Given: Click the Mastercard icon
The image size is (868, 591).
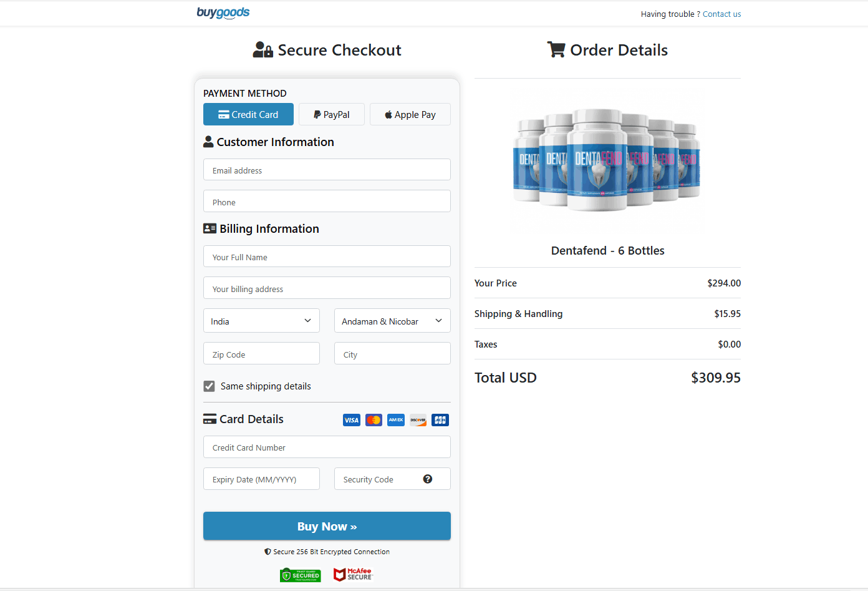Looking at the screenshot, I should [374, 420].
